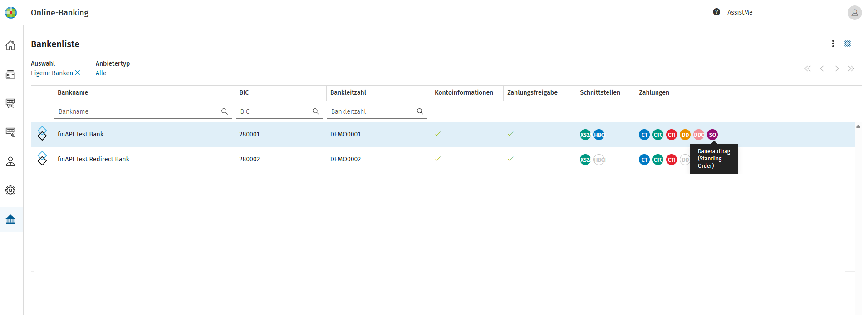This screenshot has width=868, height=315.
Task: Open the table settings gear icon
Action: [848, 44]
